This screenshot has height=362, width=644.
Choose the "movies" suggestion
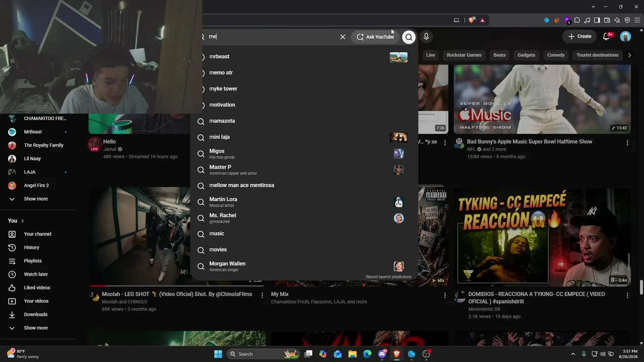(x=304, y=249)
